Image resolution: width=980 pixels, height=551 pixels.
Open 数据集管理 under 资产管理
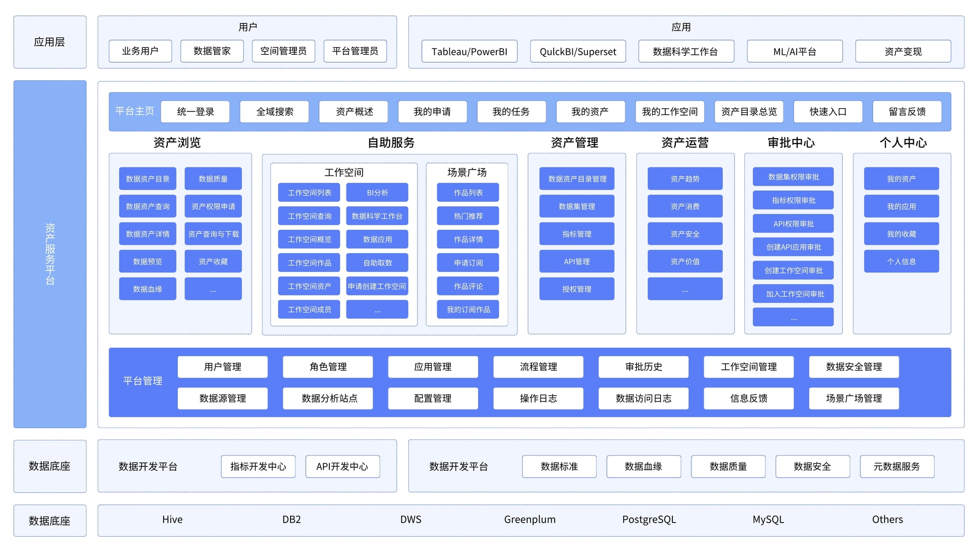(577, 206)
